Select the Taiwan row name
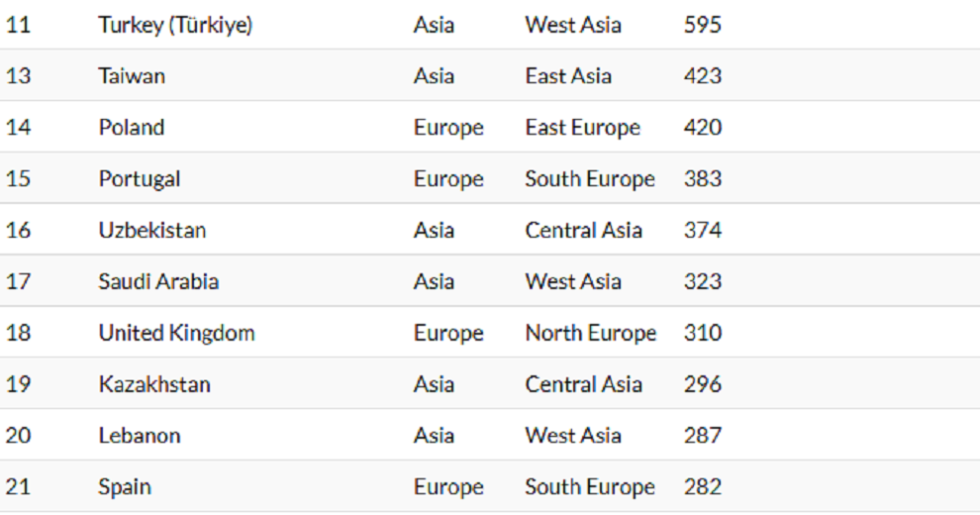 pyautogui.click(x=132, y=76)
